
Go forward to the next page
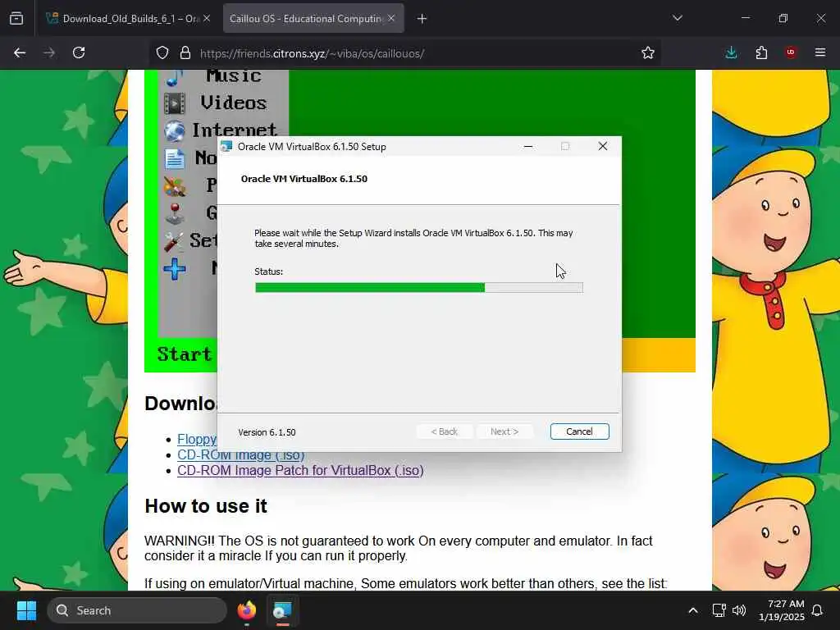pyautogui.click(x=49, y=53)
